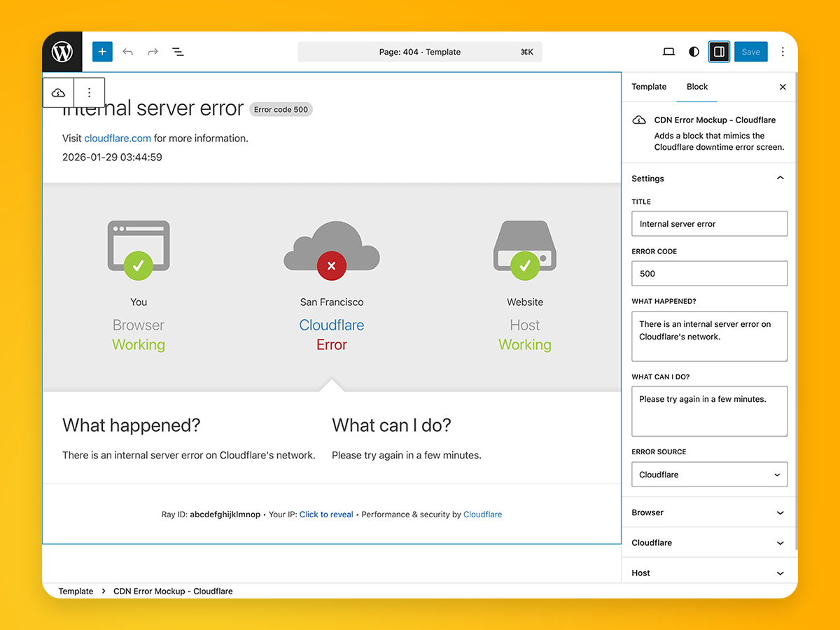Open the desktop preview view options
840x630 pixels.
[x=668, y=52]
